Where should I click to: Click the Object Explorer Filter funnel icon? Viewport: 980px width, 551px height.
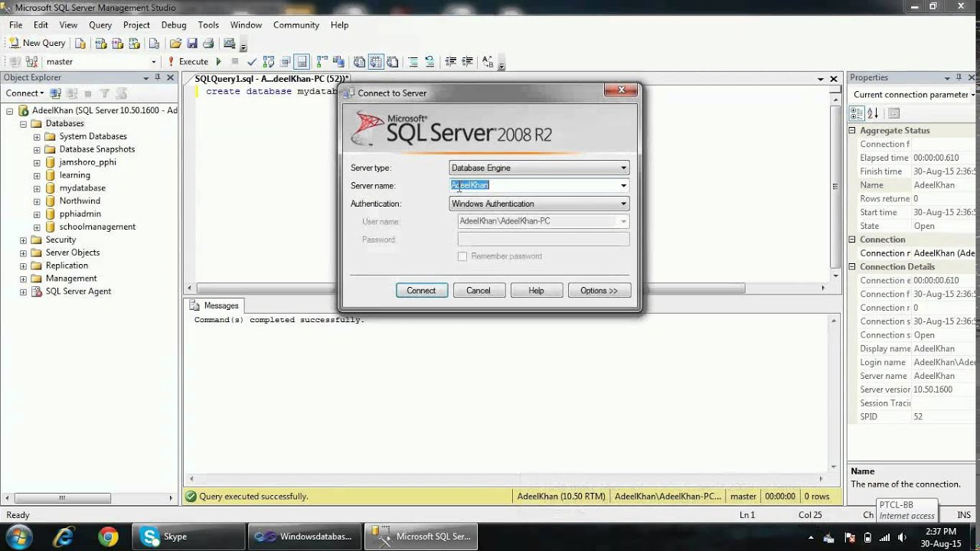click(105, 93)
